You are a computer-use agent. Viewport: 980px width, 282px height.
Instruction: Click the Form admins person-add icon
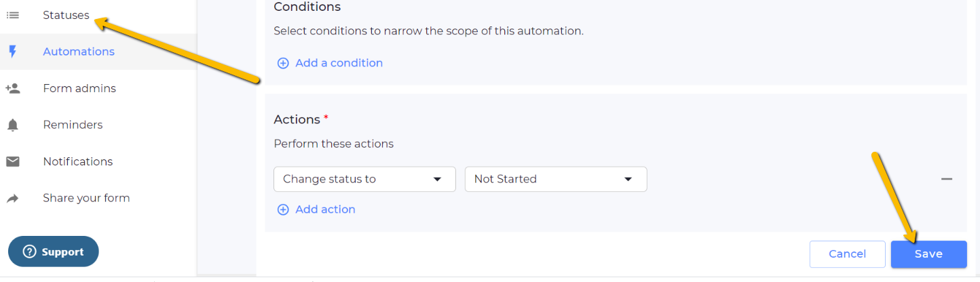pos(13,88)
